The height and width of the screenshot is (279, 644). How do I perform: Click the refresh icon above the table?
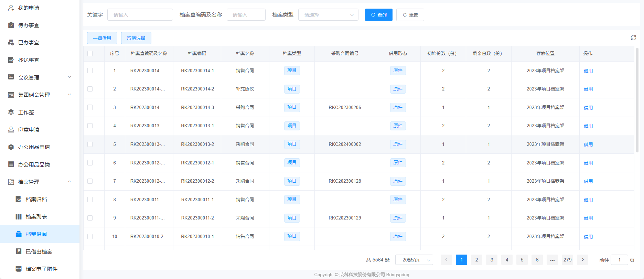pyautogui.click(x=633, y=38)
